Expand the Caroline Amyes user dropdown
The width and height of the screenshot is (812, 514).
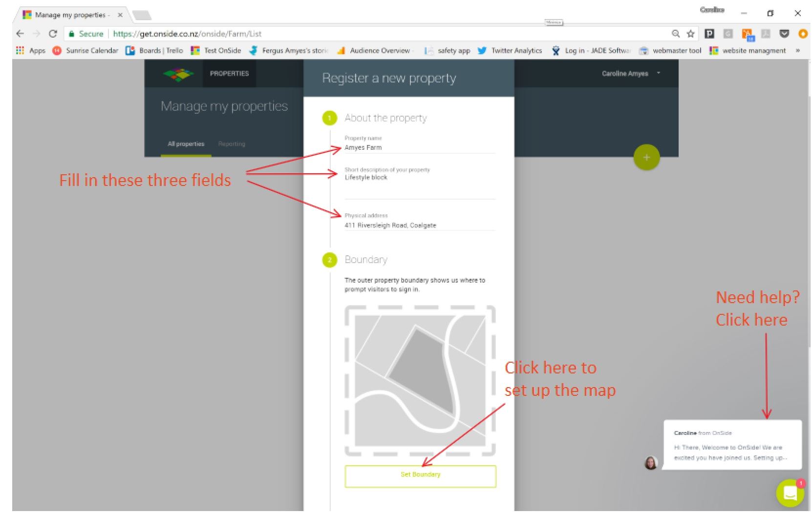click(x=630, y=74)
